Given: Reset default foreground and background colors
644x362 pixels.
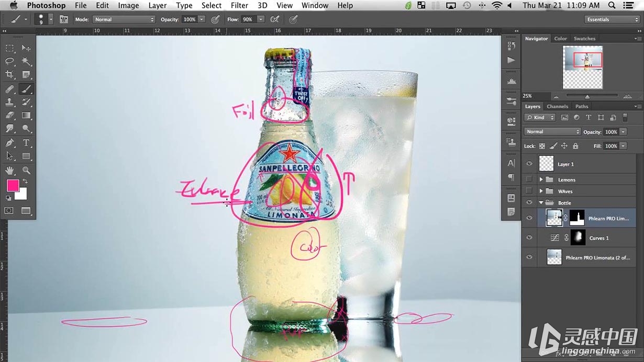Looking at the screenshot, I should [8, 198].
